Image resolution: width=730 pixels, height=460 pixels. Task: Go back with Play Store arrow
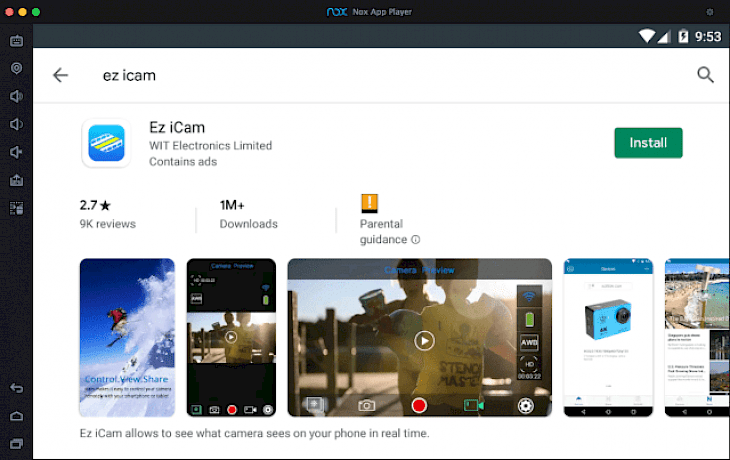pyautogui.click(x=61, y=75)
